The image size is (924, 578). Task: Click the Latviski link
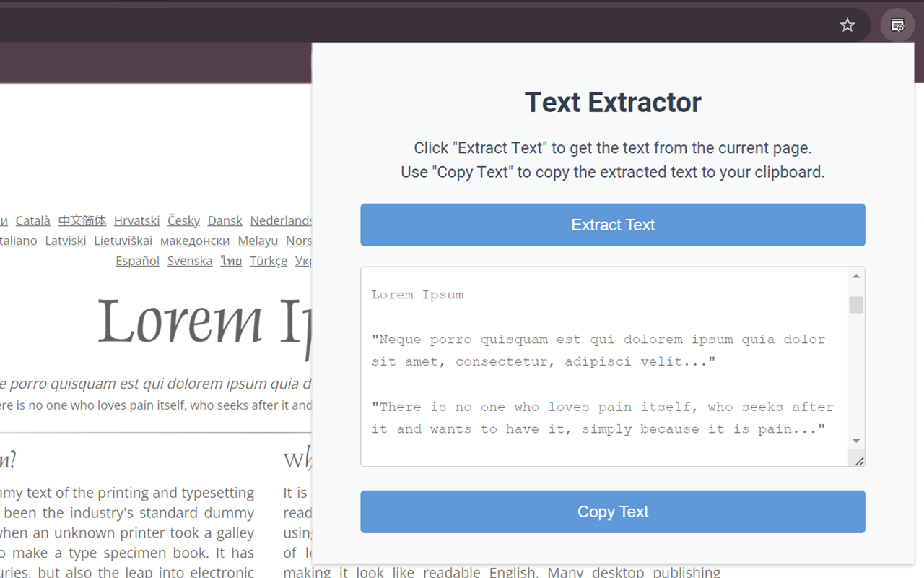(x=66, y=241)
